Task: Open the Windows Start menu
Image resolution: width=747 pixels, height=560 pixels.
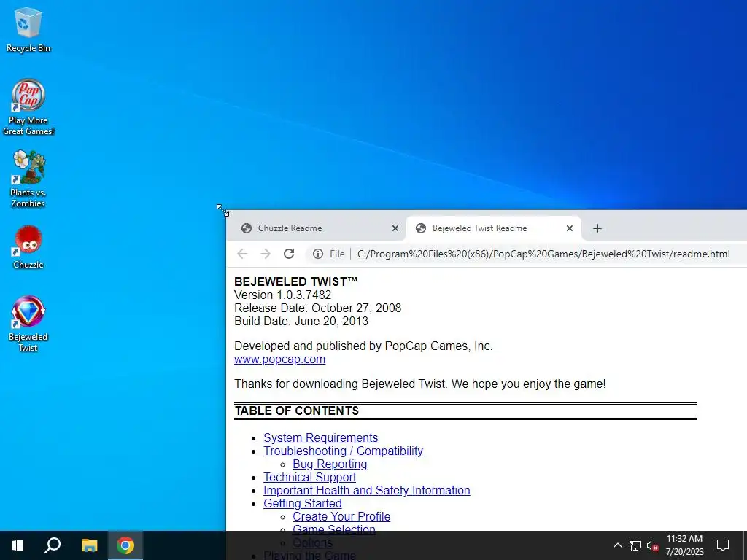Action: point(18,545)
